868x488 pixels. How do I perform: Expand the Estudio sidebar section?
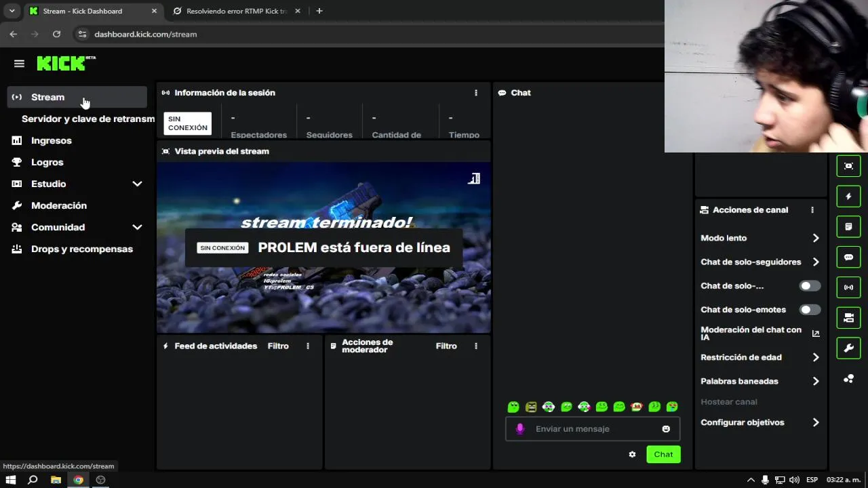(x=137, y=184)
